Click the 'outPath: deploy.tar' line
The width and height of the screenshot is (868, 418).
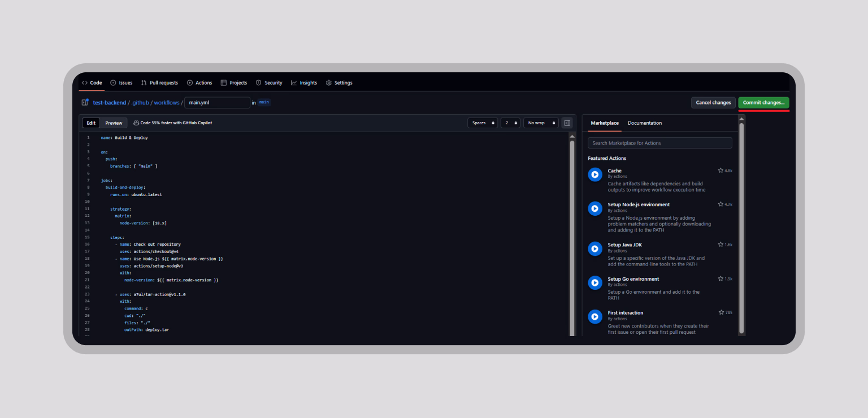pyautogui.click(x=146, y=329)
